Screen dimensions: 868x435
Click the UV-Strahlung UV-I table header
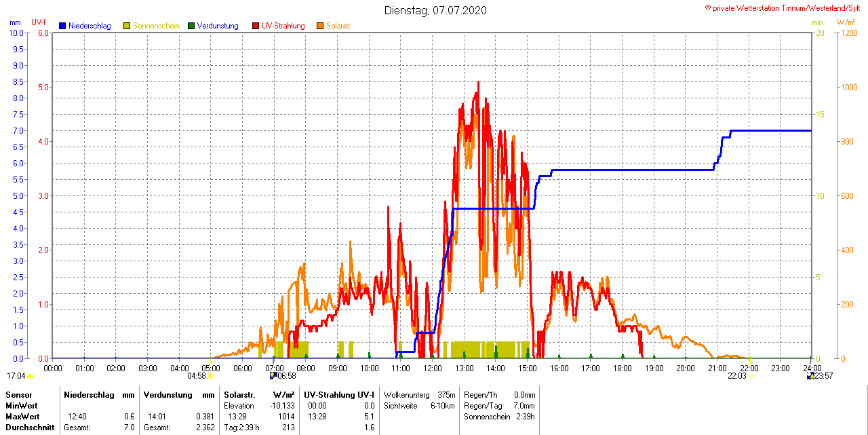(339, 394)
